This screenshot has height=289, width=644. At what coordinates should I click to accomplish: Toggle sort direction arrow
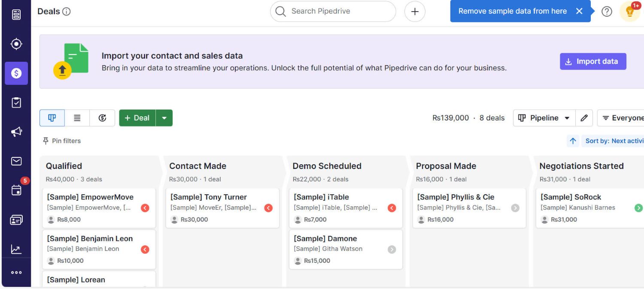pyautogui.click(x=573, y=141)
